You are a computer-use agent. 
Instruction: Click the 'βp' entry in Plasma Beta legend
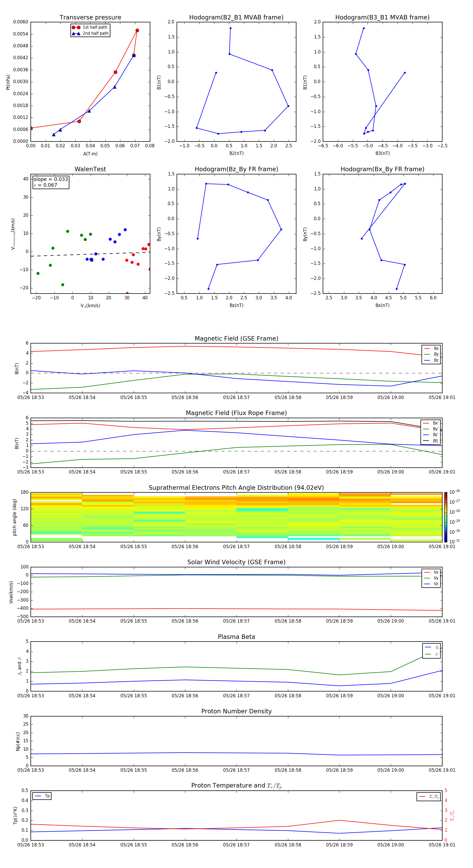pos(431,647)
